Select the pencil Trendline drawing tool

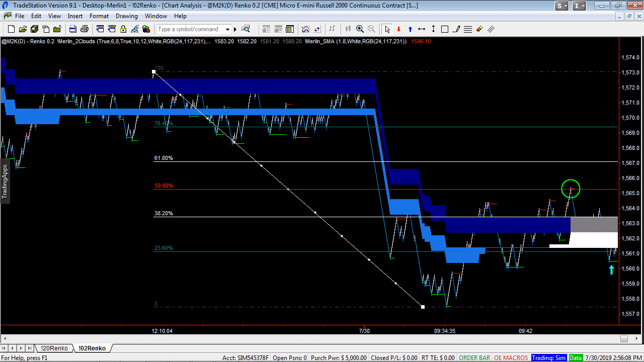(456, 29)
